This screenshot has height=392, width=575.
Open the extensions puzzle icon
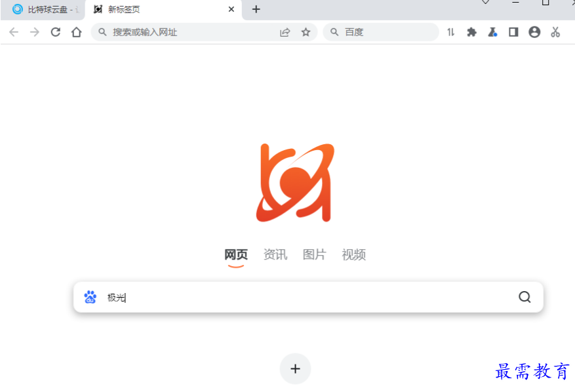[471, 32]
